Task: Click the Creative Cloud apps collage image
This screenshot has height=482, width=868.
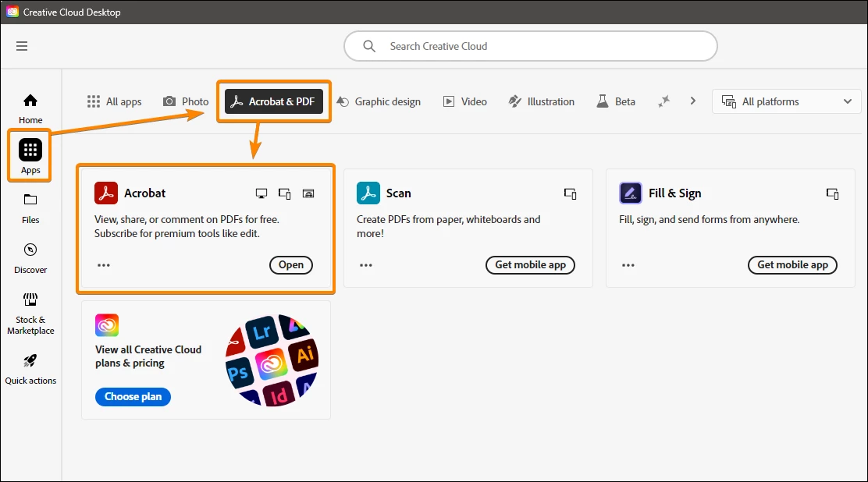Action: (x=272, y=360)
